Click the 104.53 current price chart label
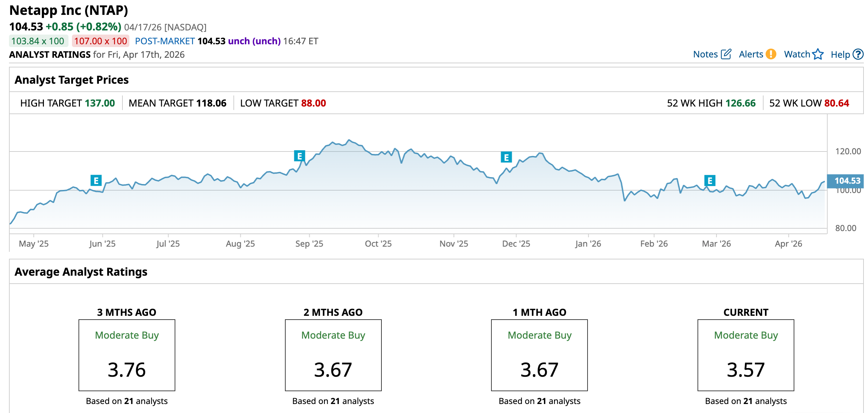The width and height of the screenshot is (868, 413). tap(847, 181)
